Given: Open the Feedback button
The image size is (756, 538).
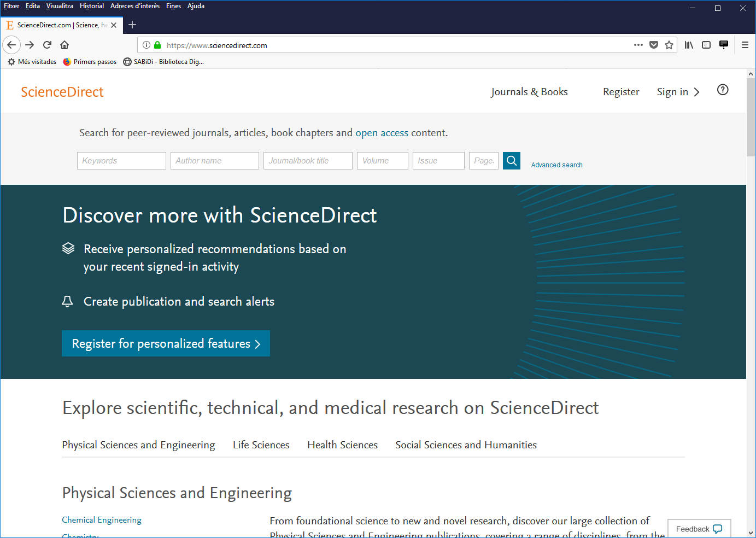Looking at the screenshot, I should point(699,529).
